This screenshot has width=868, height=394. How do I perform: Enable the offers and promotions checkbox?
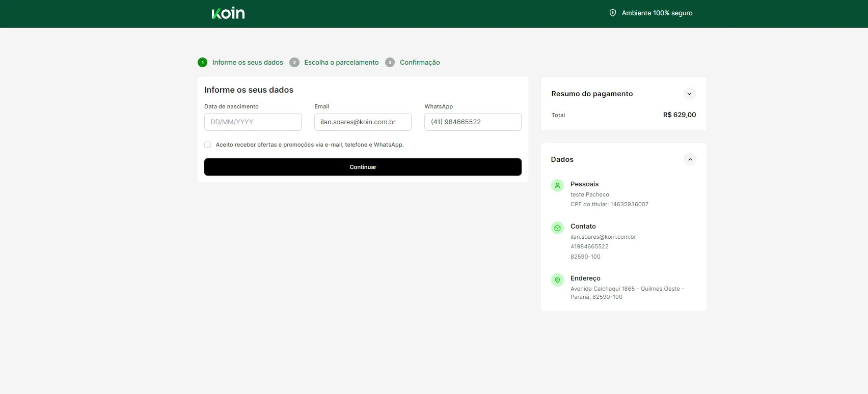pos(208,145)
